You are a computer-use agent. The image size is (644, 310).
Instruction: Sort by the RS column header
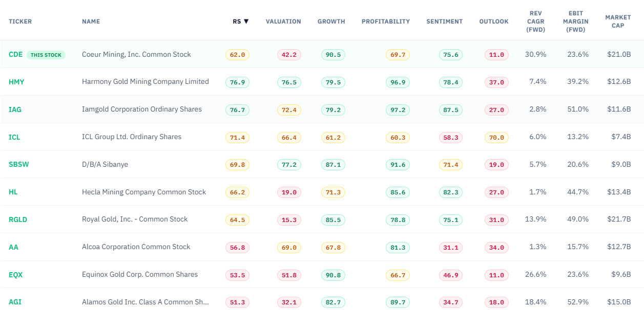(240, 21)
